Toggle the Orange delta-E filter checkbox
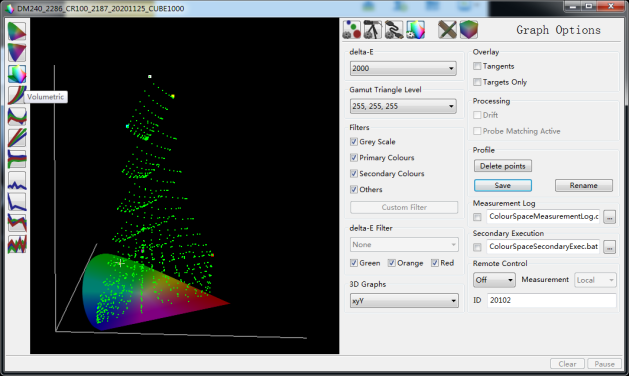The height and width of the screenshot is (376, 629). (x=392, y=263)
